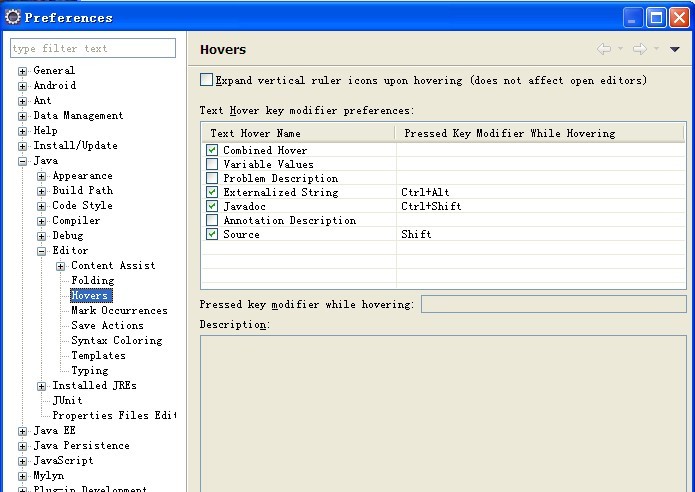Open Typing preference page
Viewport: 695px width, 492px height.
click(x=90, y=371)
